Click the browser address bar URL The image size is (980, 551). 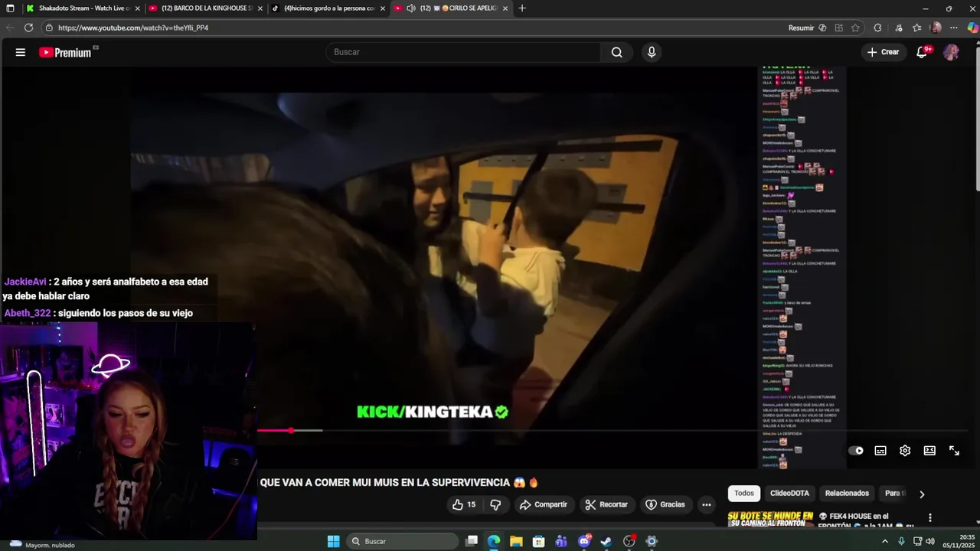tap(133, 28)
